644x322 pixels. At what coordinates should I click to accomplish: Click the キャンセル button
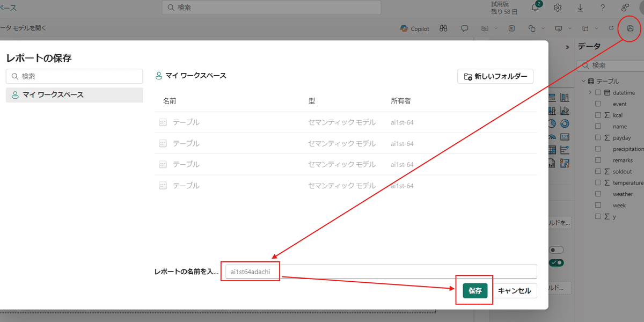click(x=515, y=291)
